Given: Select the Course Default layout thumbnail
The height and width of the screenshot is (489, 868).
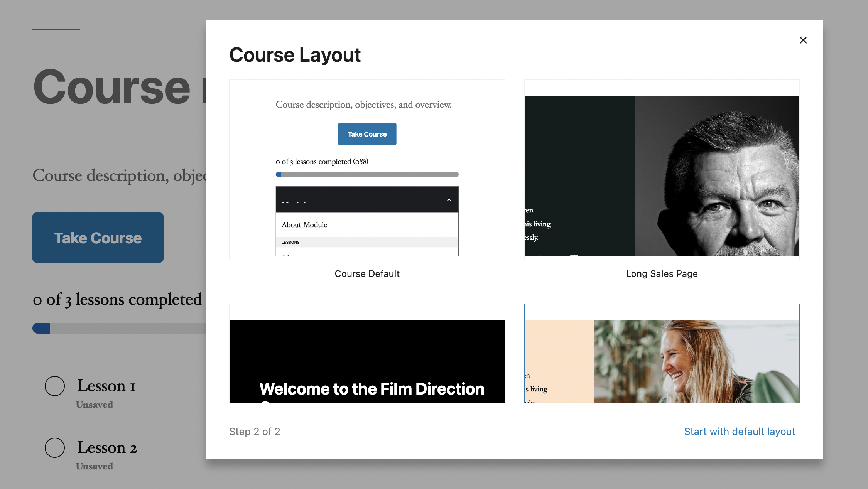Looking at the screenshot, I should point(367,170).
